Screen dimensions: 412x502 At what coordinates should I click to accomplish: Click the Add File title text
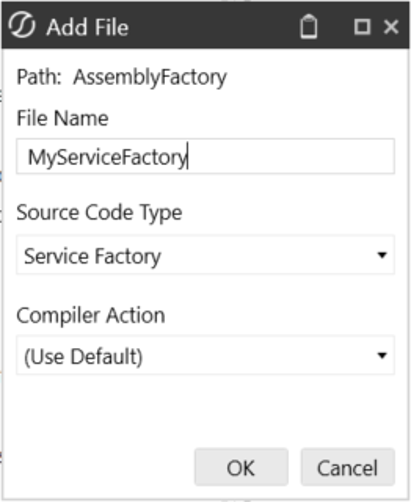pyautogui.click(x=87, y=27)
